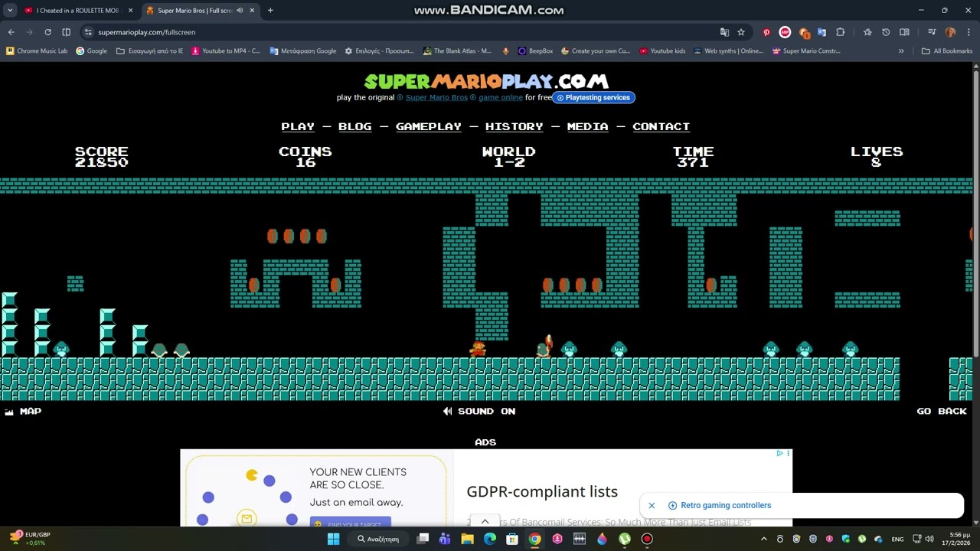Open the Μετάφραση Google bookmark
The image size is (980, 551).
pos(303,51)
